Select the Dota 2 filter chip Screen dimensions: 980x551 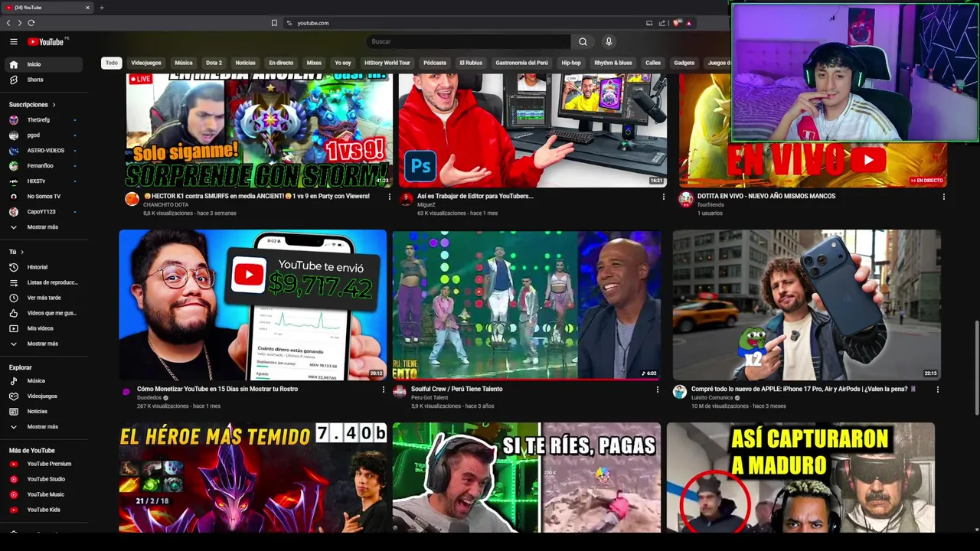(214, 63)
